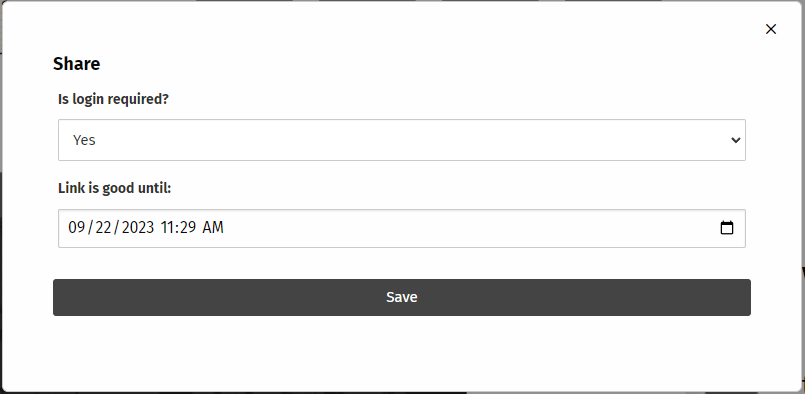
Task: Save the share link settings
Action: click(401, 297)
